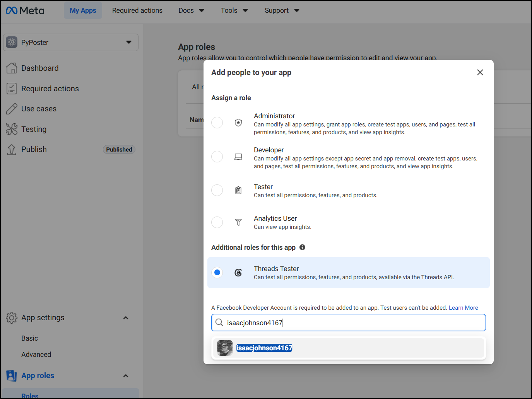Click the Administrator shield icon
532x399 pixels.
(x=238, y=123)
